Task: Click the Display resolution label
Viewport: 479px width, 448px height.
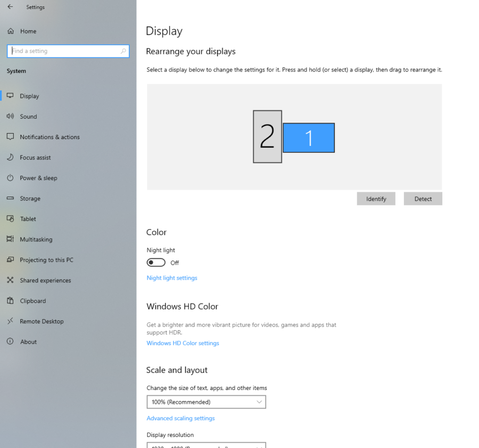Action: point(170,435)
